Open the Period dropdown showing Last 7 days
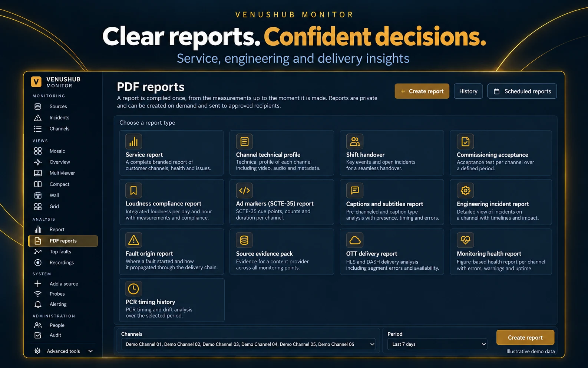 437,344
